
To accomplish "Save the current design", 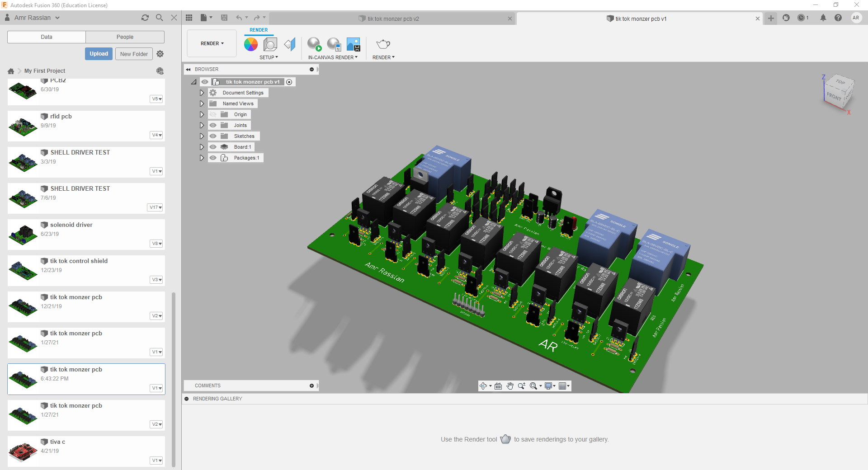I will [224, 18].
